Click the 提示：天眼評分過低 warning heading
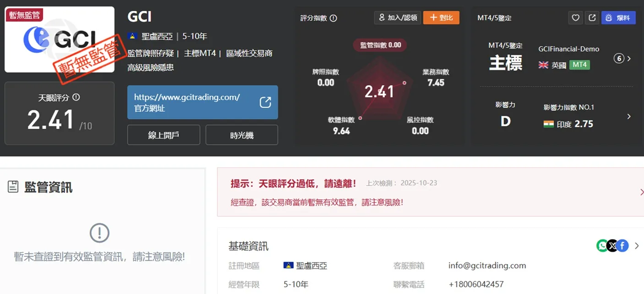 tap(293, 183)
